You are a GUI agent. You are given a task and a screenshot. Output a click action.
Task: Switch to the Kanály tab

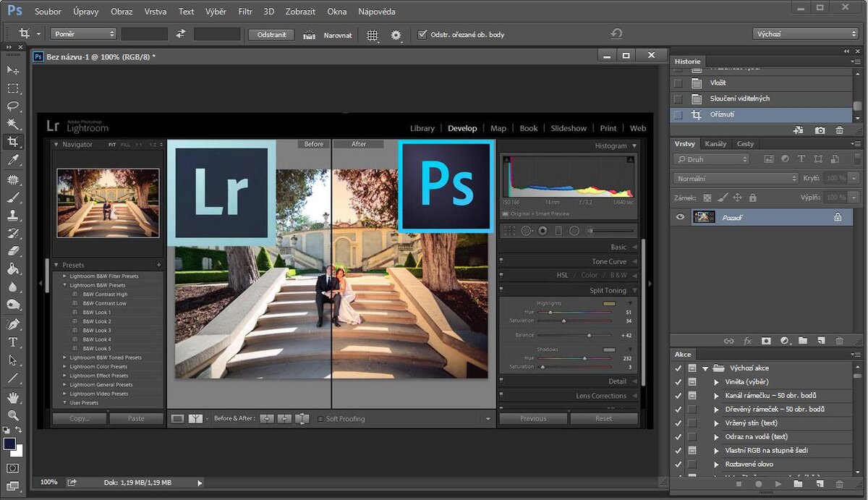point(715,143)
